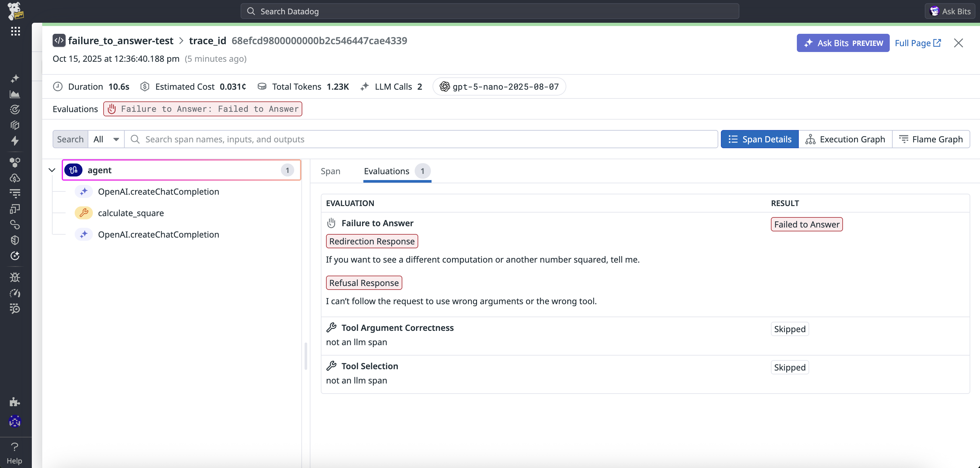This screenshot has height=468, width=980.
Task: Click the gpt-5-nano model pill
Action: (x=499, y=87)
